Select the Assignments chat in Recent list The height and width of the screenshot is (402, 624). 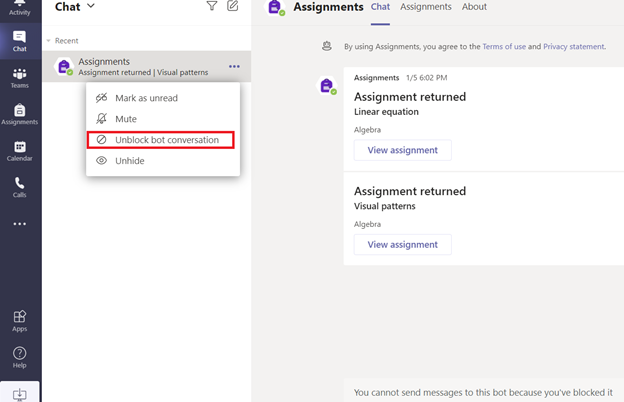point(146,66)
